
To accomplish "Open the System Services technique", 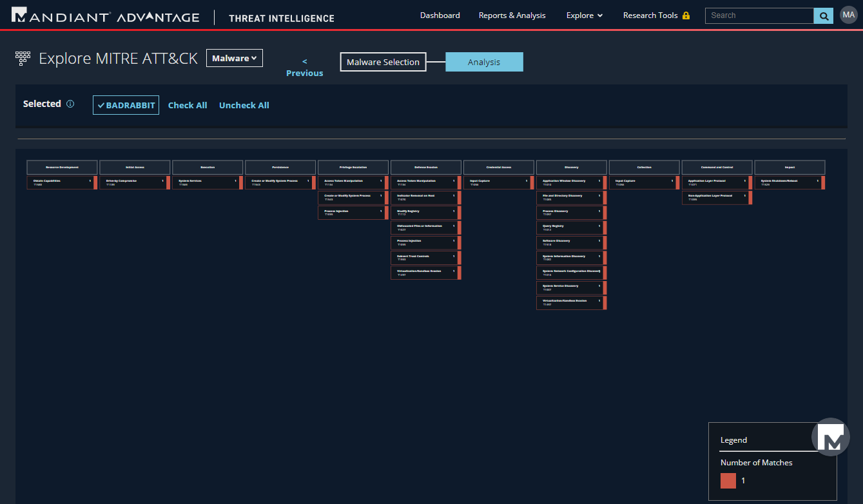I will coord(208,182).
